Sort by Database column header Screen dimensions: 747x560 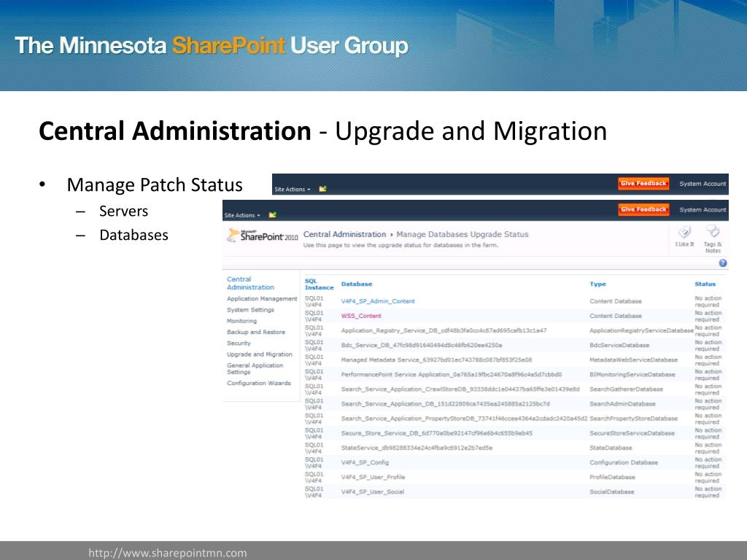[x=356, y=284]
